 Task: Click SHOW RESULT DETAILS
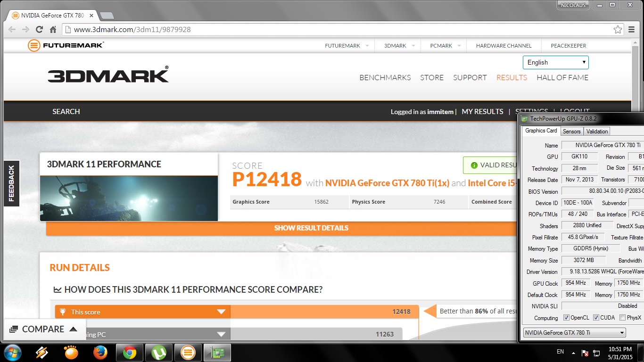[x=311, y=228]
